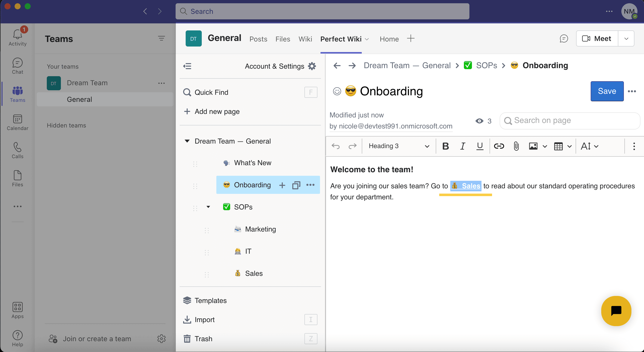Open Account & Settings gear
The height and width of the screenshot is (352, 644).
coord(312,66)
